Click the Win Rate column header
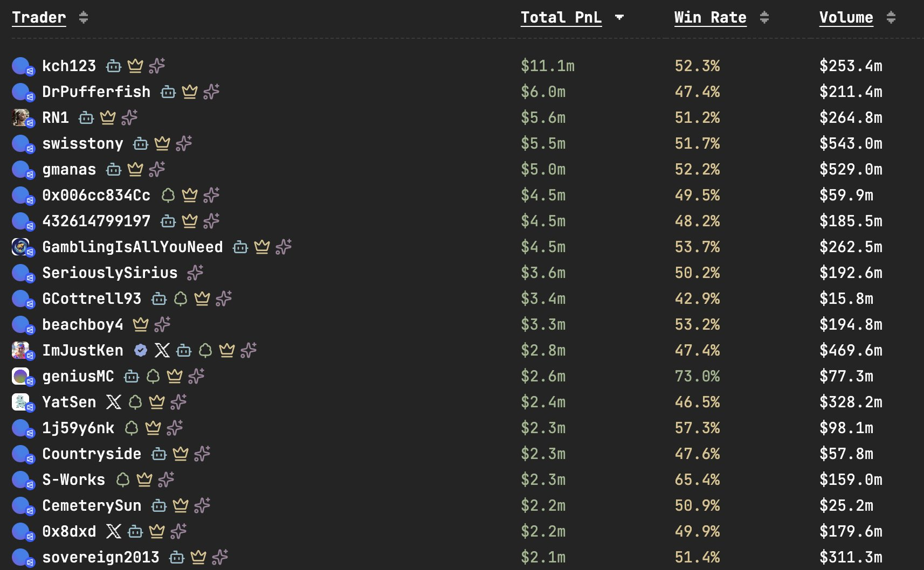The image size is (924, 570). click(710, 18)
